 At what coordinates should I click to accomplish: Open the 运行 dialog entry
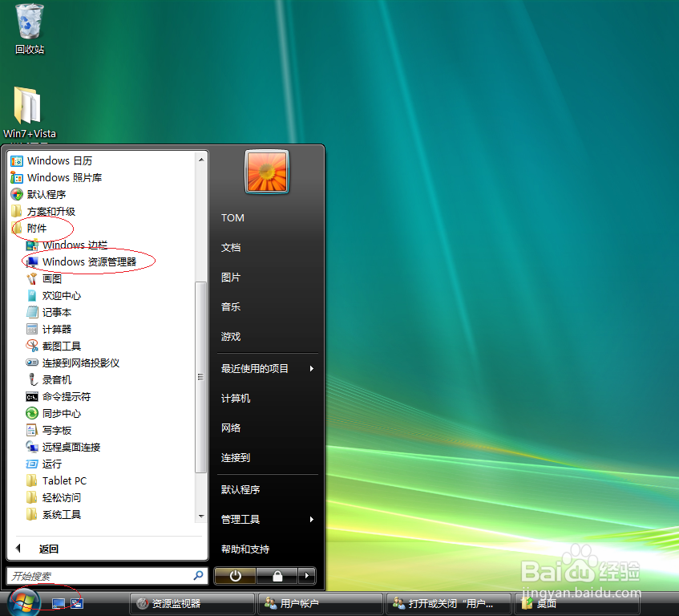(x=44, y=464)
